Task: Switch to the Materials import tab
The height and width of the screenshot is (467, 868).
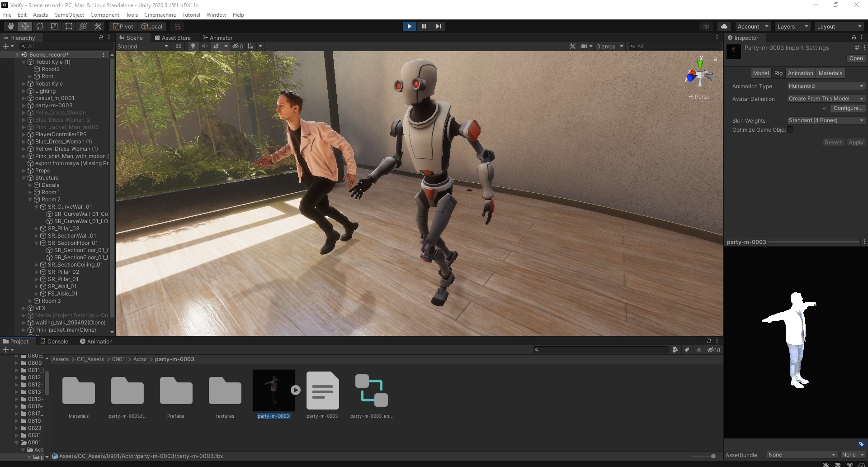Action: point(830,73)
